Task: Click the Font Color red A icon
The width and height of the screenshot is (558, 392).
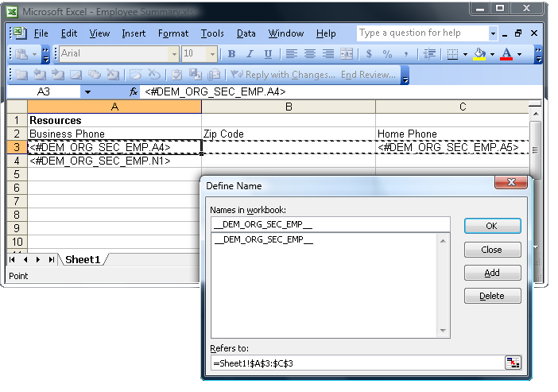Action: coord(506,54)
